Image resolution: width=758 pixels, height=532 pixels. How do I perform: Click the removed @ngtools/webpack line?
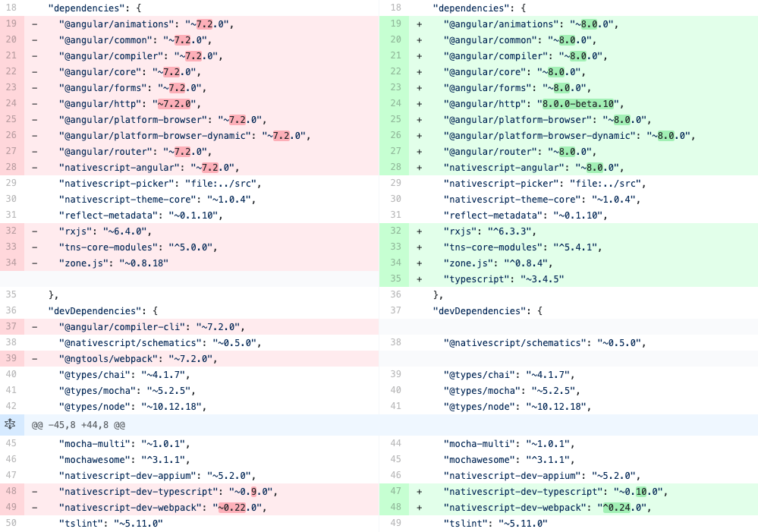click(x=137, y=358)
